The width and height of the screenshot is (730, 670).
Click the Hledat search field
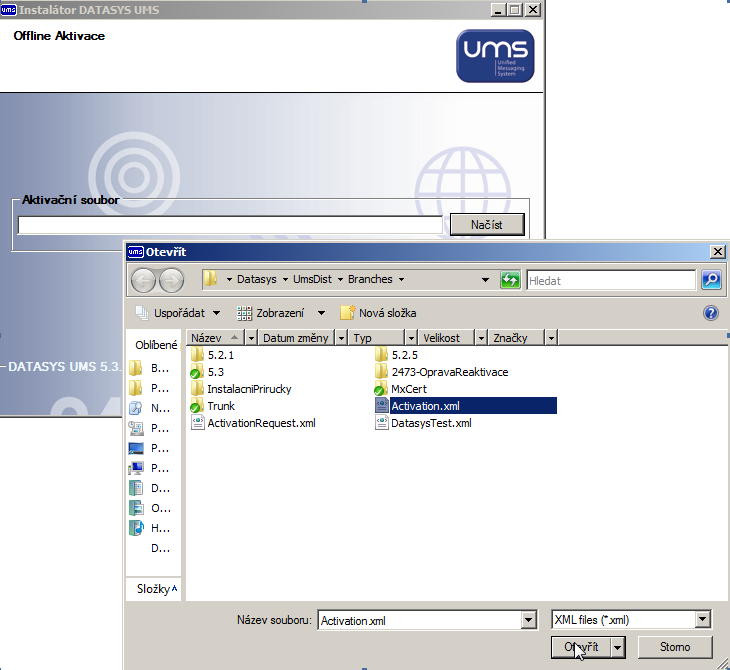pyautogui.click(x=611, y=280)
